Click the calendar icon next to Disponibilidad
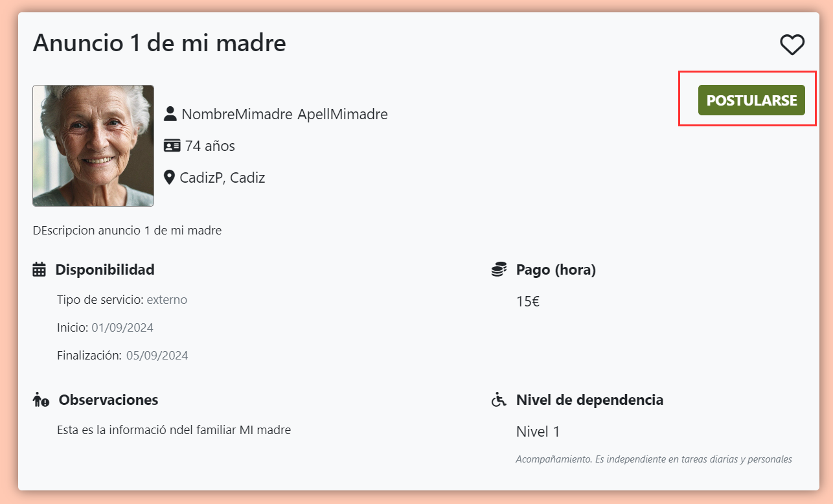 (x=40, y=269)
